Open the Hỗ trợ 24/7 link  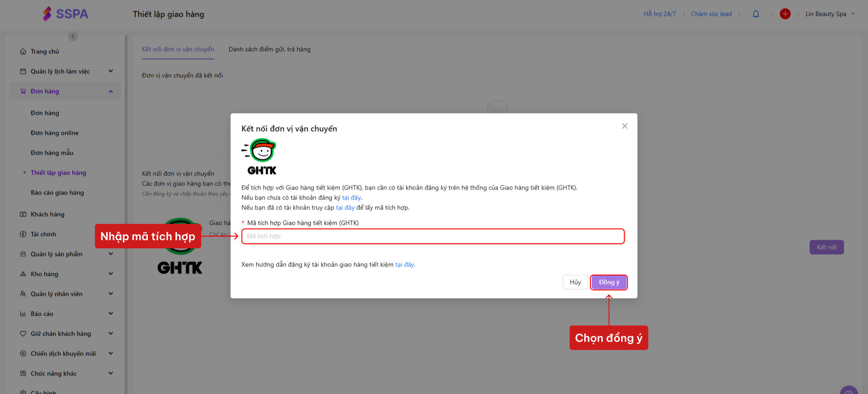(x=660, y=14)
